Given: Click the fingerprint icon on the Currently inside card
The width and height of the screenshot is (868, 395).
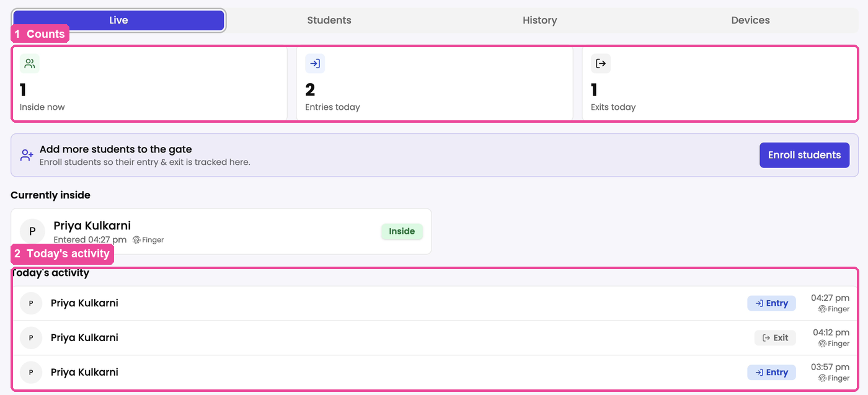Looking at the screenshot, I should [137, 240].
